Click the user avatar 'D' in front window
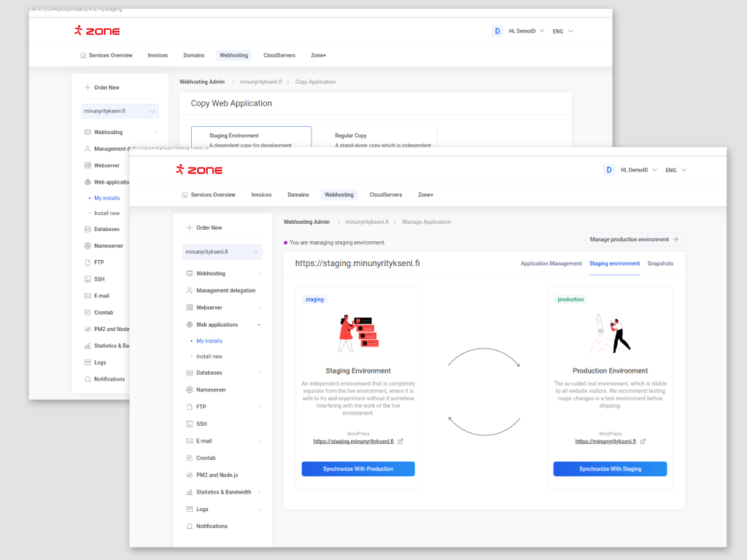747x560 pixels. coord(609,170)
